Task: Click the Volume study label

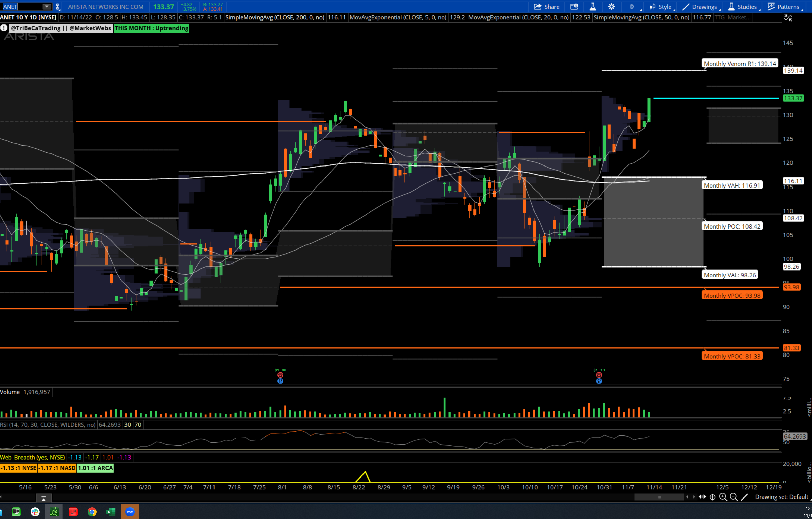Action: click(10, 392)
